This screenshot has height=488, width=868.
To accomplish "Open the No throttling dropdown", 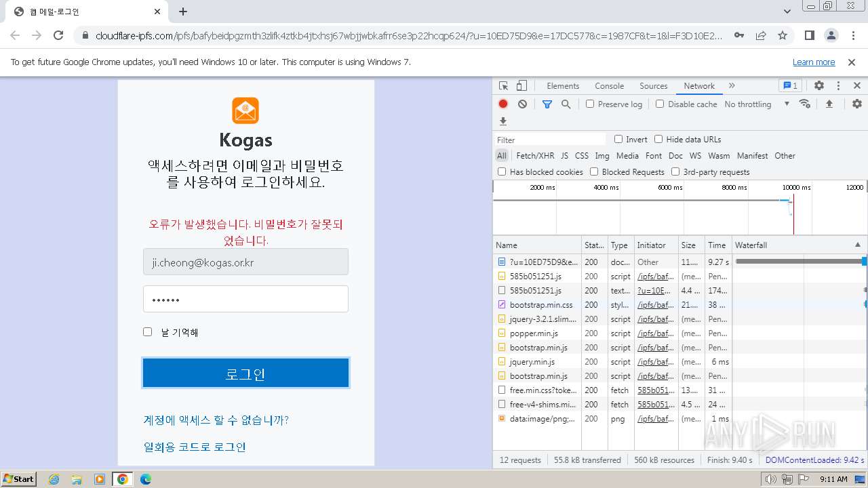I will point(757,104).
